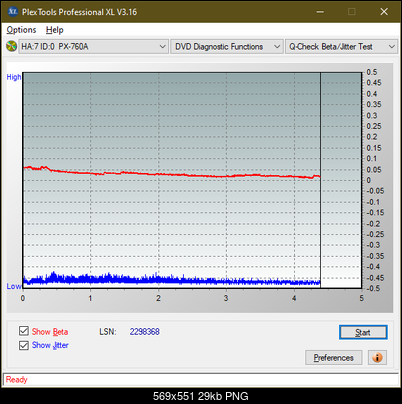Screen dimensions: 402x404
Task: Toggle the Show Beta checkbox
Action: pos(24,331)
